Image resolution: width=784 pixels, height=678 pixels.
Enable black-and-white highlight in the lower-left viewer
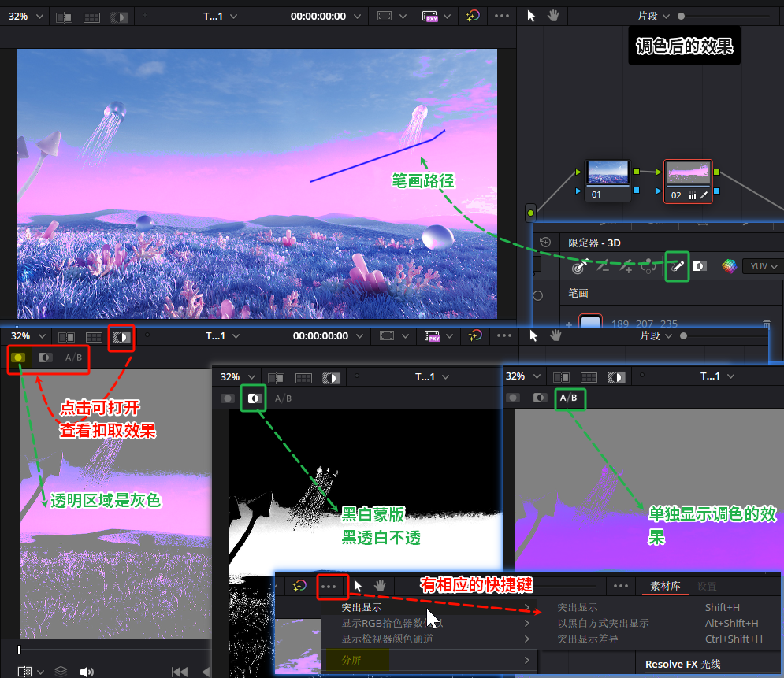45,358
